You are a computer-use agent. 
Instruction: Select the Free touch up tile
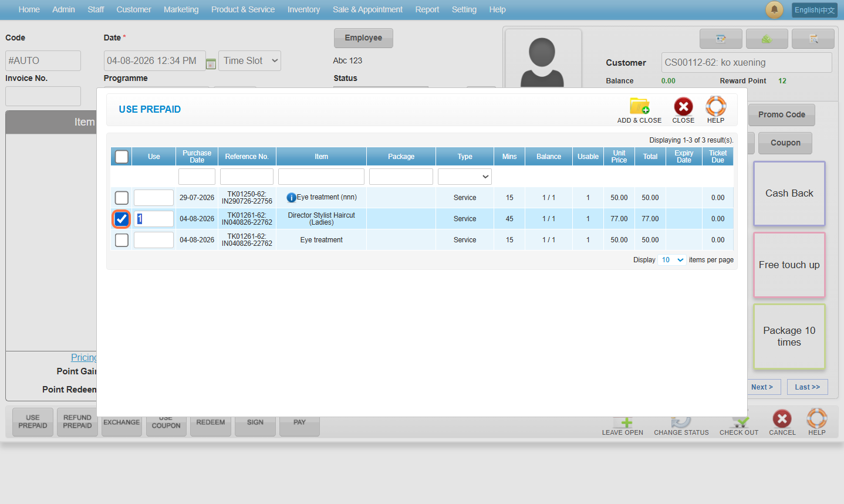pyautogui.click(x=789, y=265)
